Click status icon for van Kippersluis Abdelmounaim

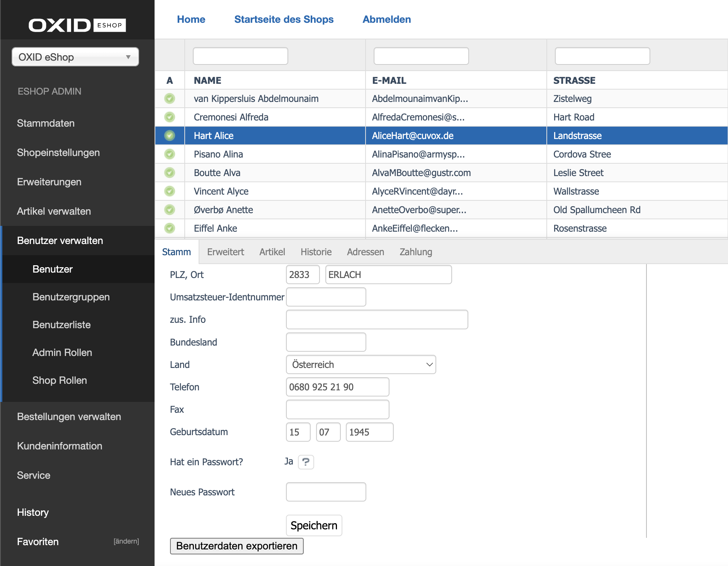170,98
